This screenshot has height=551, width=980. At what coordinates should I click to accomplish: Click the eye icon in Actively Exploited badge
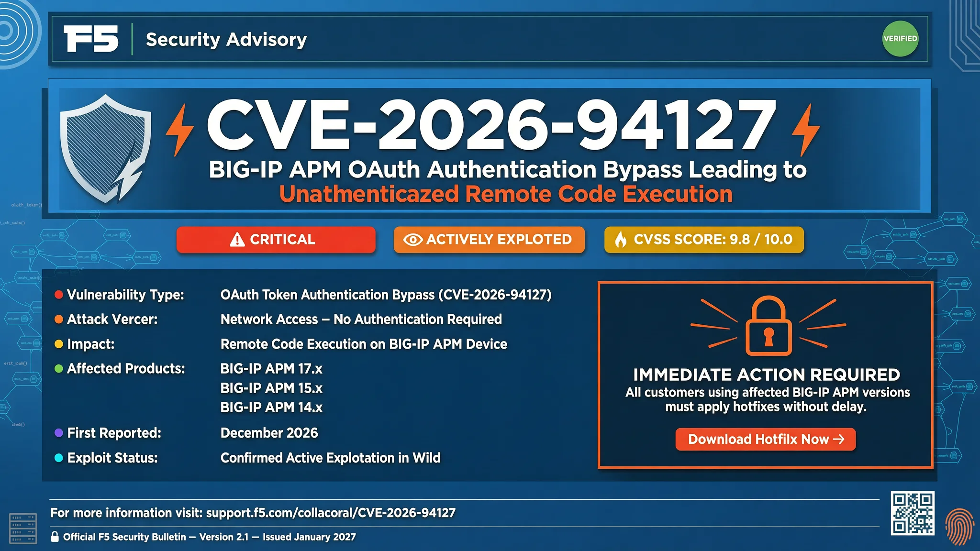412,240
